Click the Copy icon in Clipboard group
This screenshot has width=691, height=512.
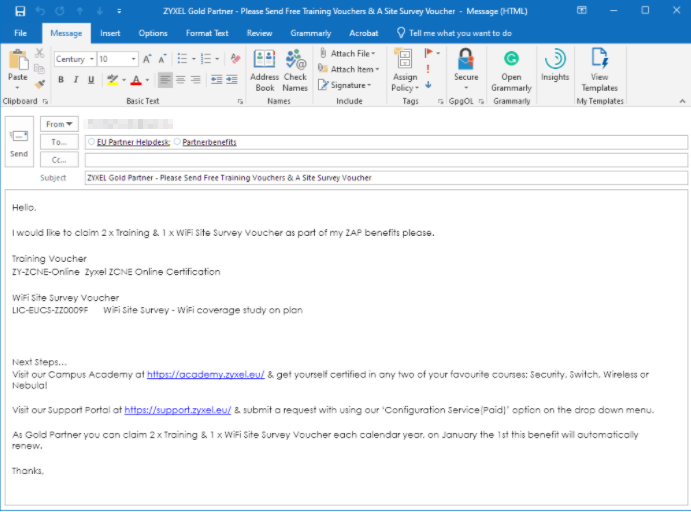coord(40,69)
